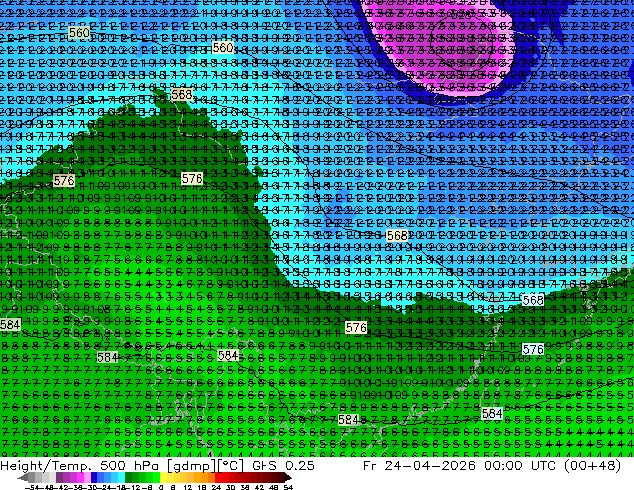Viewport: 634px width, 490px height.
Task: Click the dark maroon right arrow end of legend
Action: [288, 478]
